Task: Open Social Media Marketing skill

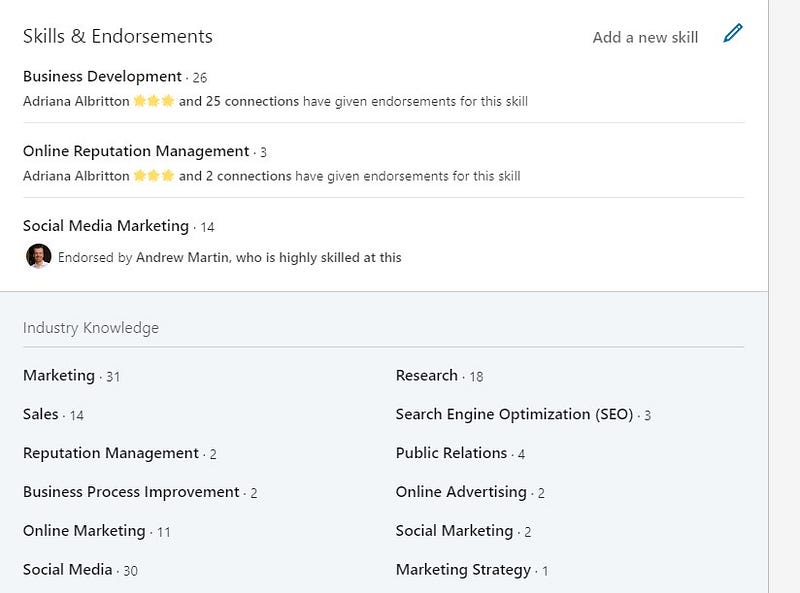Action: click(106, 226)
